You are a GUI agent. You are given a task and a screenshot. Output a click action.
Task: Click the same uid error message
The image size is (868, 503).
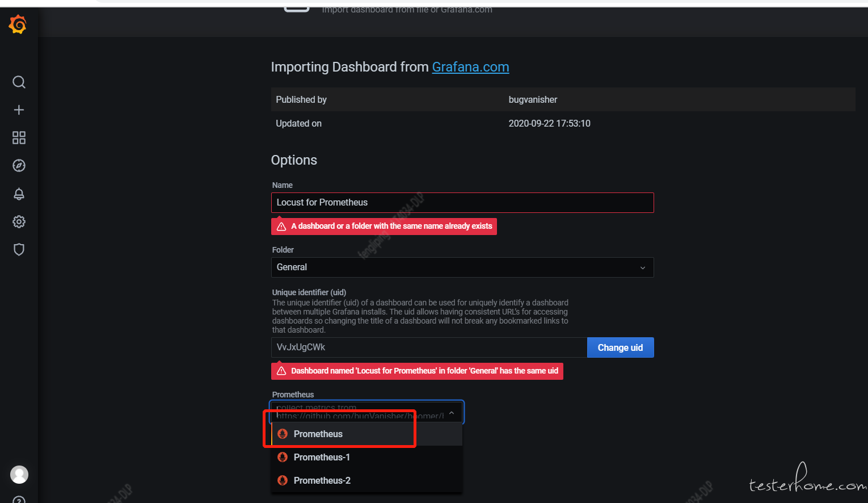click(417, 371)
